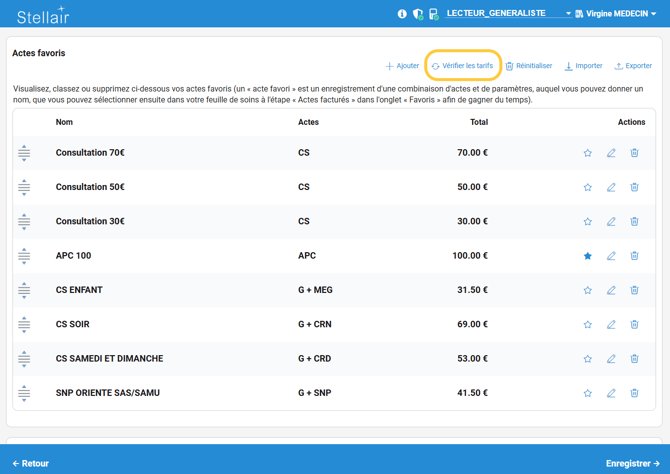Click the info icon in header
This screenshot has height=474, width=670.
coord(402,14)
